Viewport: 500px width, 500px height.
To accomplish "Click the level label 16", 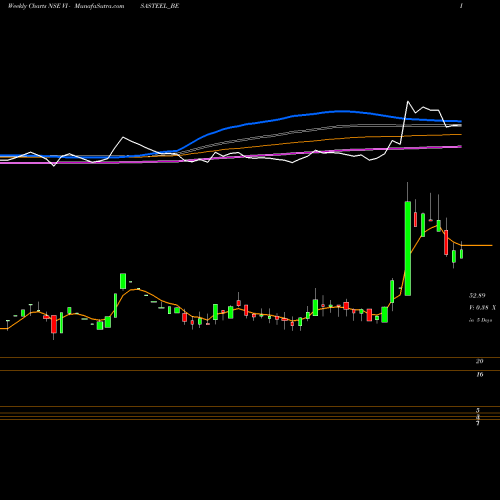I will click(480, 375).
